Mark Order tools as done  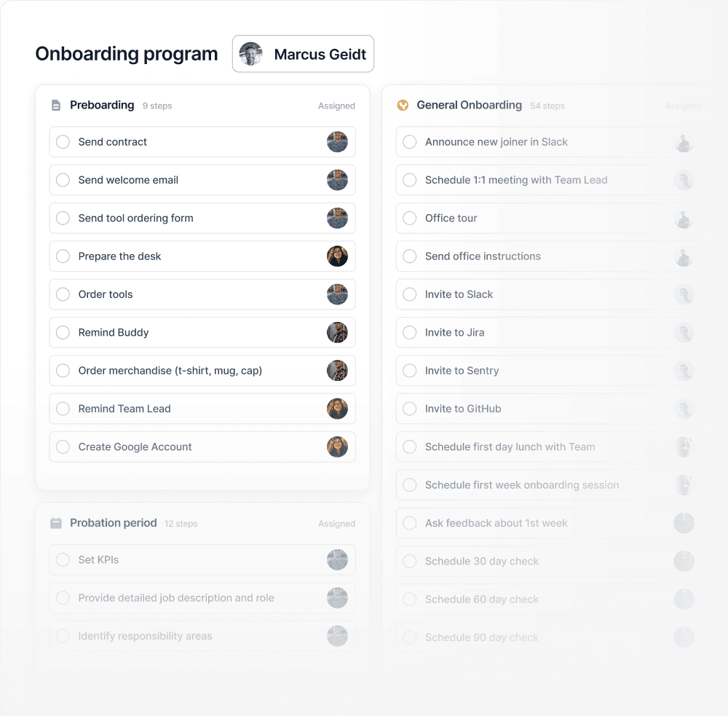63,294
